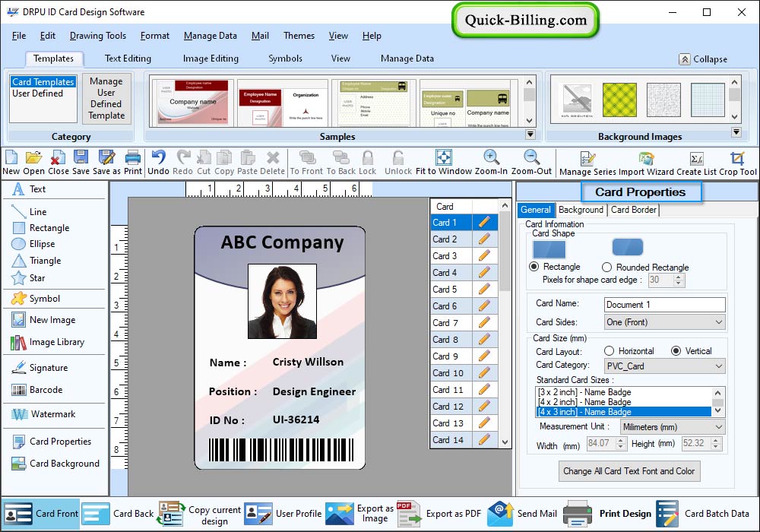Click the Print Design button
This screenshot has width=760, height=532.
point(607,514)
